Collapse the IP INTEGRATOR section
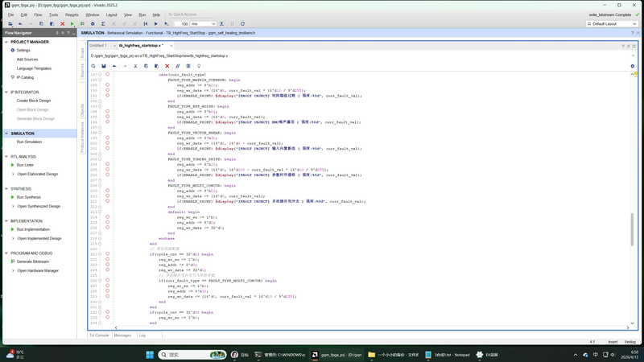Screen dimensions: 644x362 6,93
